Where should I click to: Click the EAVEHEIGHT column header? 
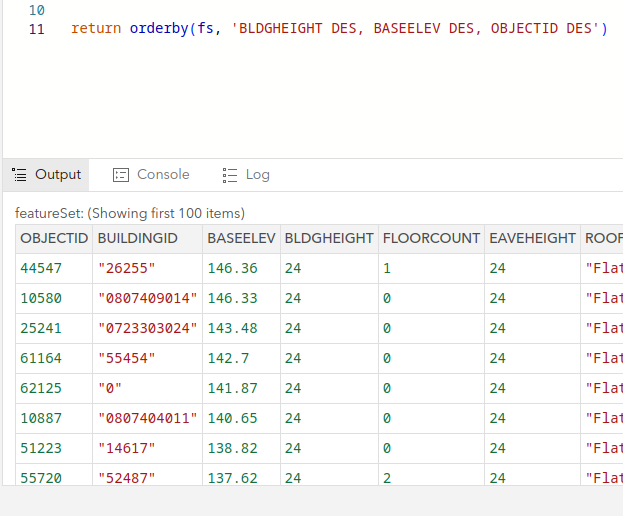(532, 238)
